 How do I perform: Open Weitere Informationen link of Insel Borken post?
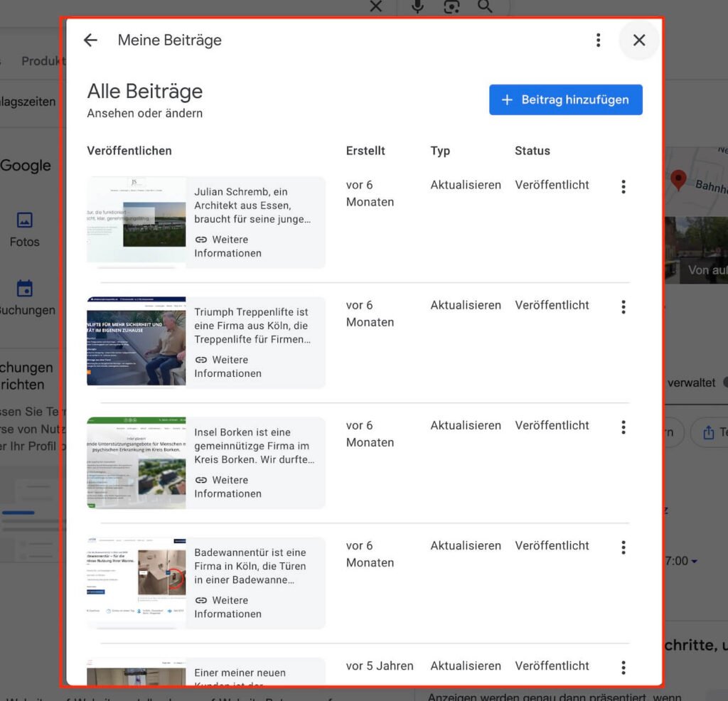click(227, 486)
